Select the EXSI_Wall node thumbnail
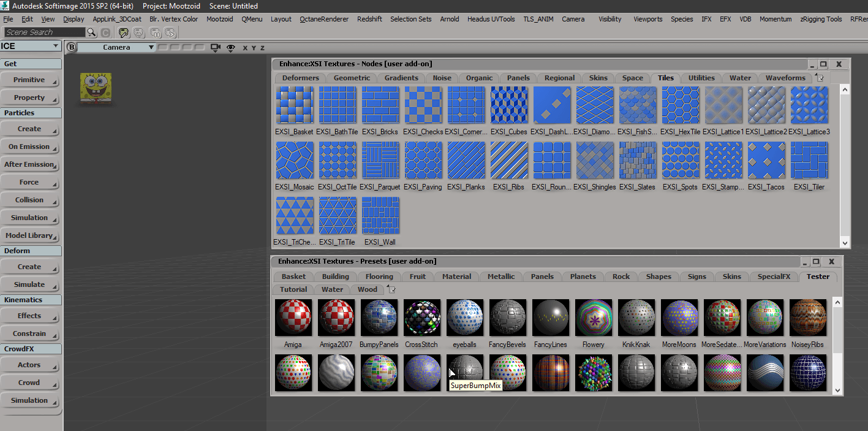The width and height of the screenshot is (868, 431). coord(380,215)
